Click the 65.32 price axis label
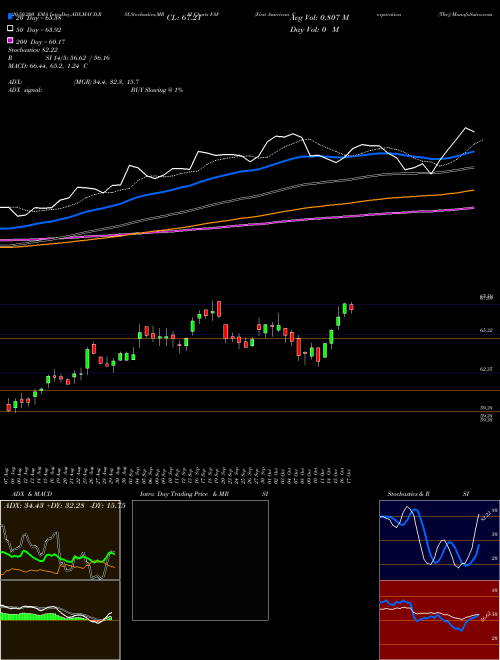Image resolution: width=500 pixels, height=660 pixels. (486, 330)
